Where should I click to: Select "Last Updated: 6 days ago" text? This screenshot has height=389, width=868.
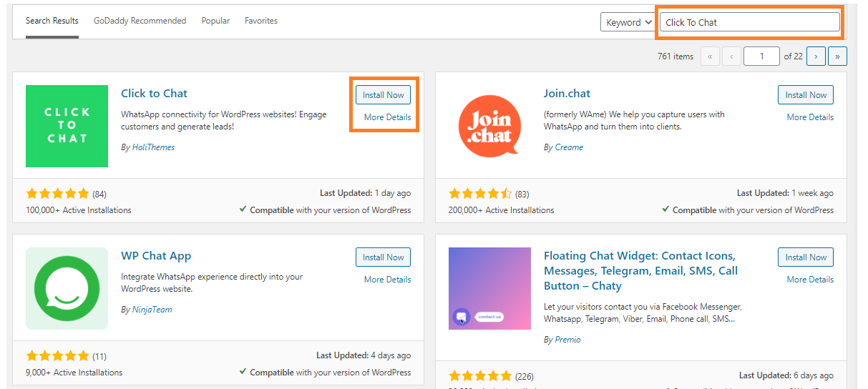pos(786,375)
